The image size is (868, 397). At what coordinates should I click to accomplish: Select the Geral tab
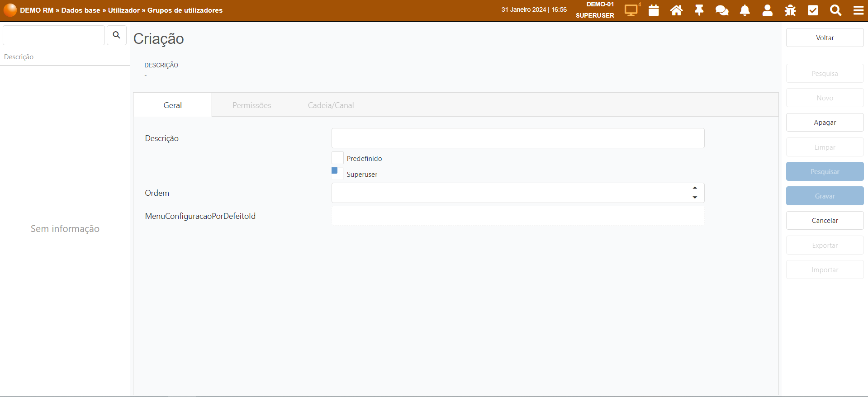(173, 105)
